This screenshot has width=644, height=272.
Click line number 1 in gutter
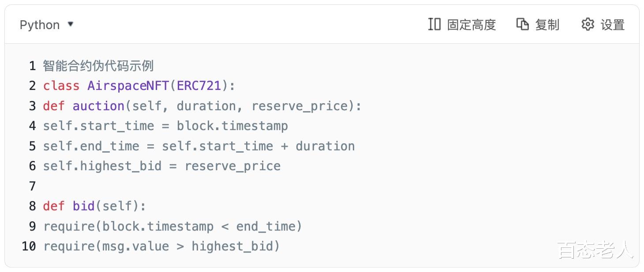coord(32,66)
